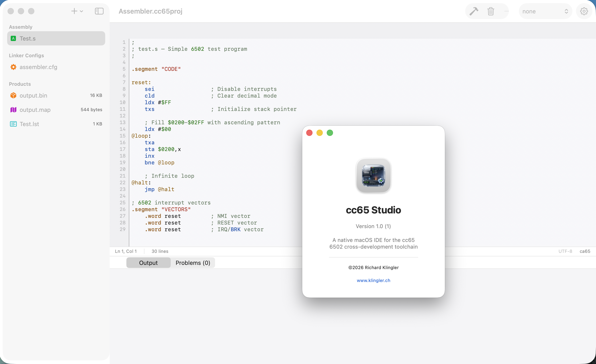Switch to the Problems (0) tab
The height and width of the screenshot is (364, 596).
coord(193,263)
